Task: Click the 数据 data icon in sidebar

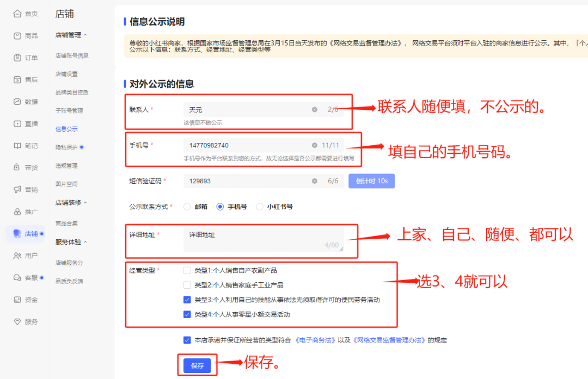Action: 16,101
